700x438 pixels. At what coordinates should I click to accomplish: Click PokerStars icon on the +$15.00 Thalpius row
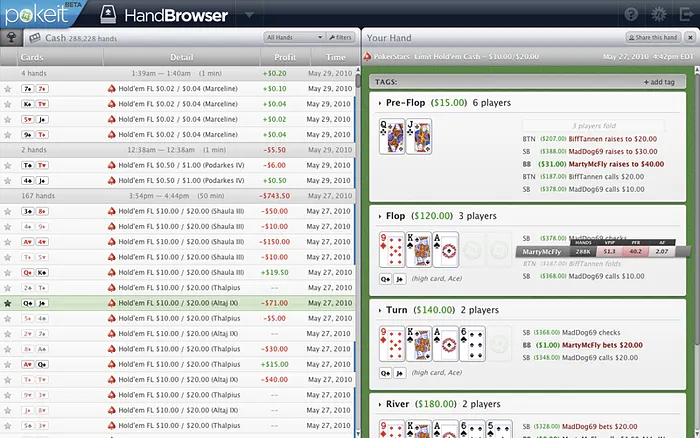(x=111, y=364)
